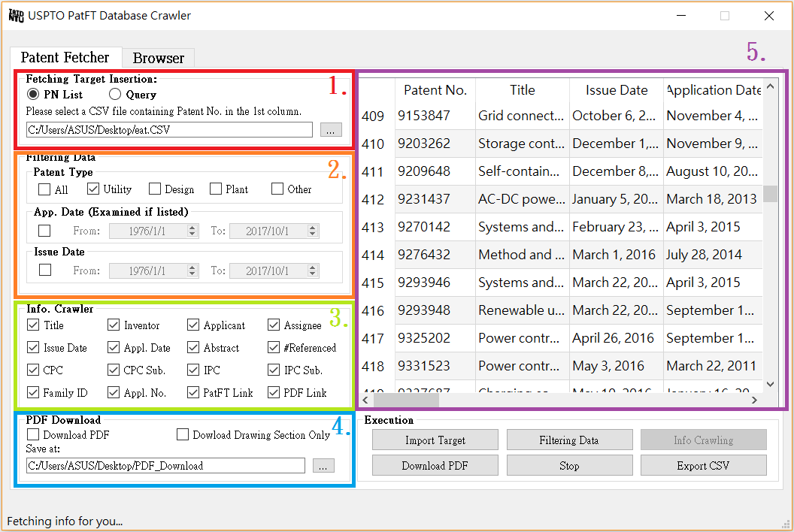The height and width of the screenshot is (532, 794).
Task: Click Issue Date To date field
Action: [274, 271]
